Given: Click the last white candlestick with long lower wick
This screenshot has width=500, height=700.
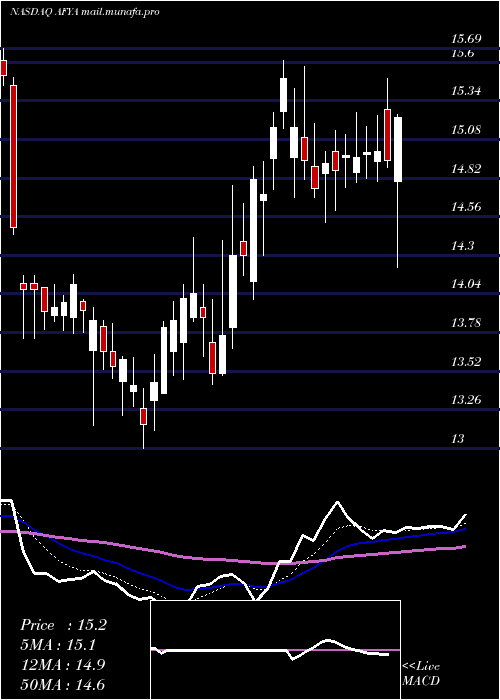Looking at the screenshot, I should click(398, 149).
